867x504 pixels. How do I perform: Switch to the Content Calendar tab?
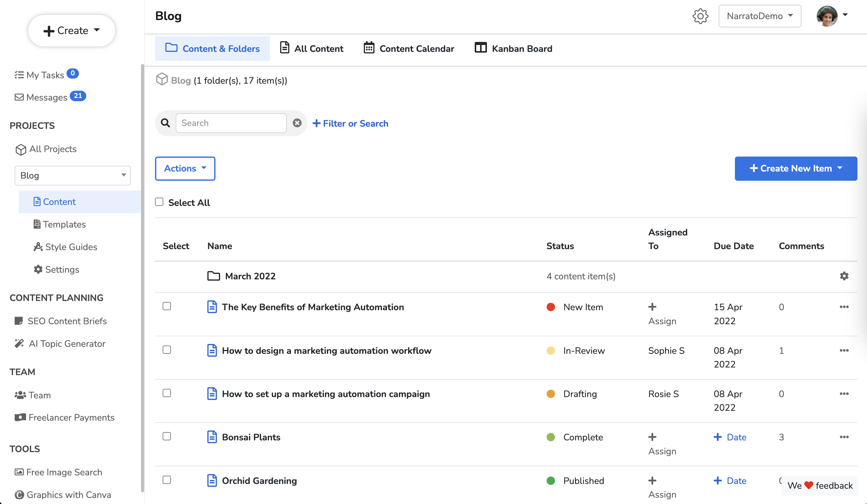point(409,48)
